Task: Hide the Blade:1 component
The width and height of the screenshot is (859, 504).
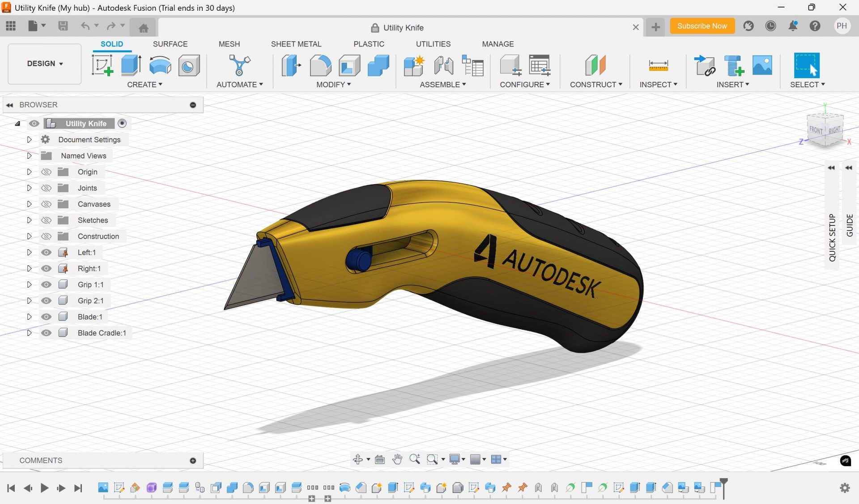Action: click(x=46, y=317)
